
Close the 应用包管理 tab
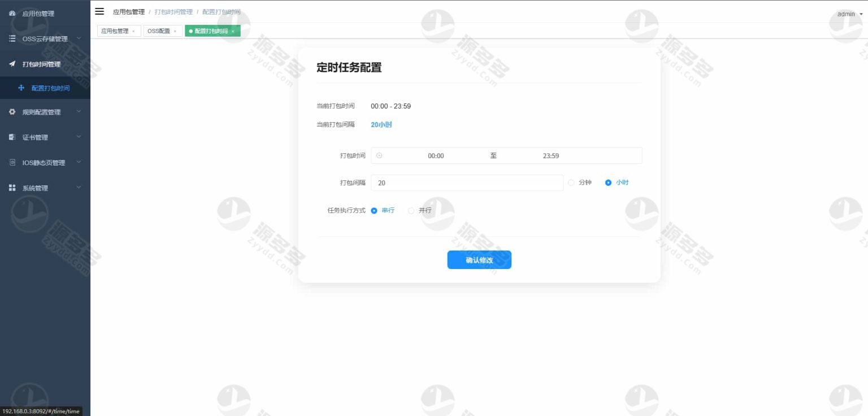click(x=133, y=32)
